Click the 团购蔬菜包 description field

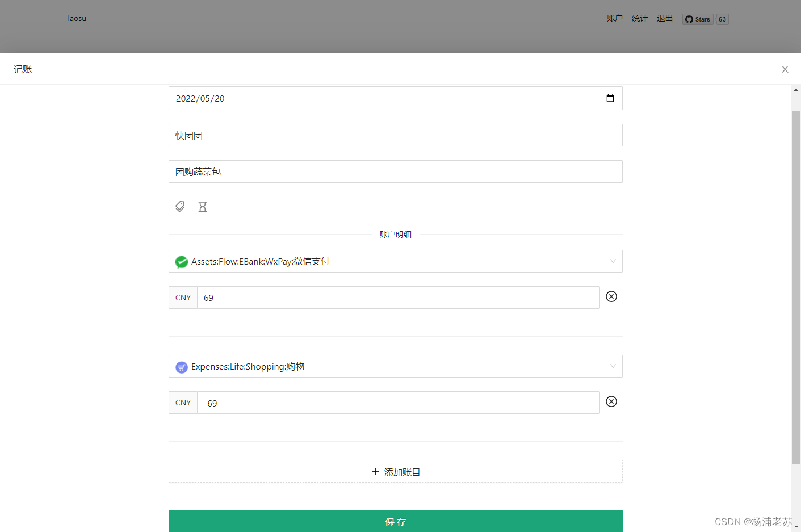pyautogui.click(x=396, y=171)
